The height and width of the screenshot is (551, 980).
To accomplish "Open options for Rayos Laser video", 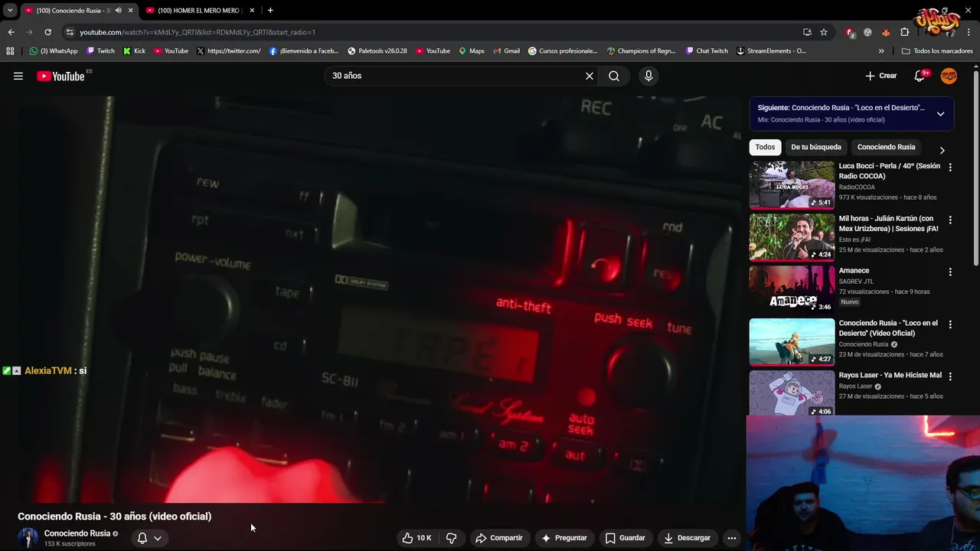I will click(950, 377).
